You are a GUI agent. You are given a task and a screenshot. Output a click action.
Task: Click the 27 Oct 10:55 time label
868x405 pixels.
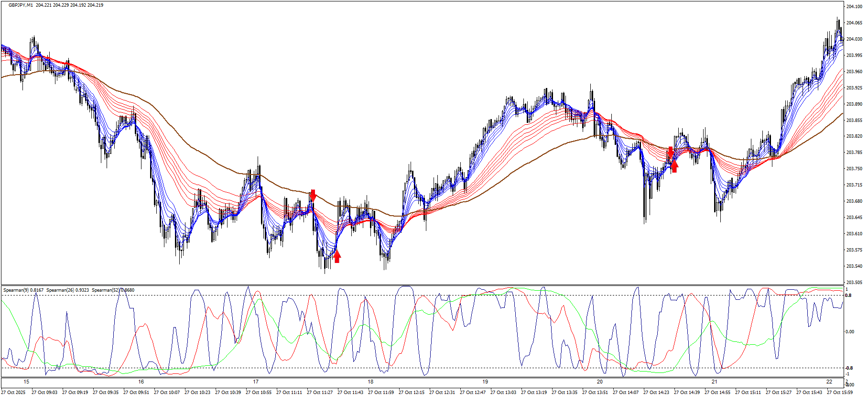click(x=259, y=393)
